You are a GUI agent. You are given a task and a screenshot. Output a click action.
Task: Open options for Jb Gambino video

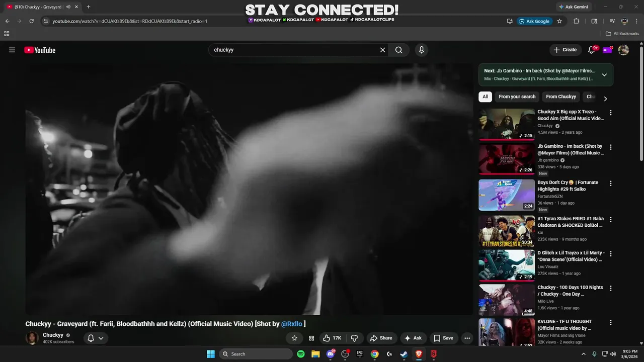coord(611,147)
